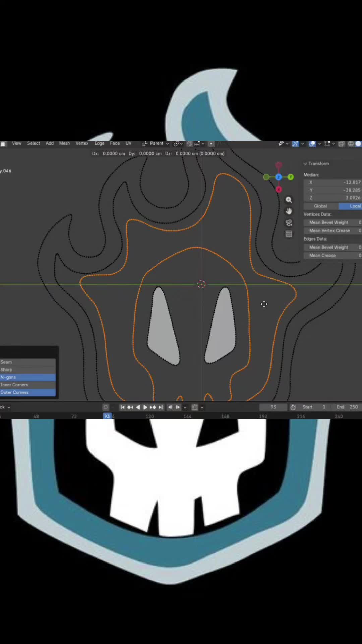362x644 pixels.
Task: Toggle the viewport overlays button
Action: [x=312, y=144]
